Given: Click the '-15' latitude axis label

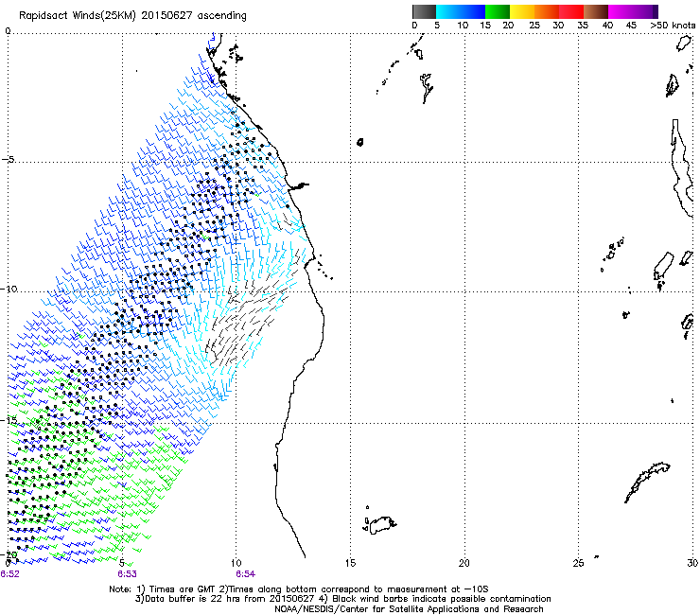Looking at the screenshot, I should 9,420.
